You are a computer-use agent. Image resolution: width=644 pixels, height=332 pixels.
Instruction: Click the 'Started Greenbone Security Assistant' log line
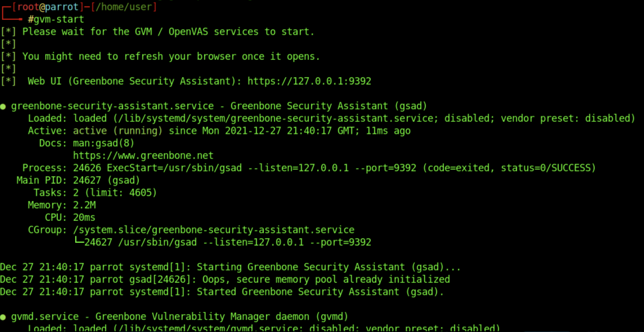point(222,291)
